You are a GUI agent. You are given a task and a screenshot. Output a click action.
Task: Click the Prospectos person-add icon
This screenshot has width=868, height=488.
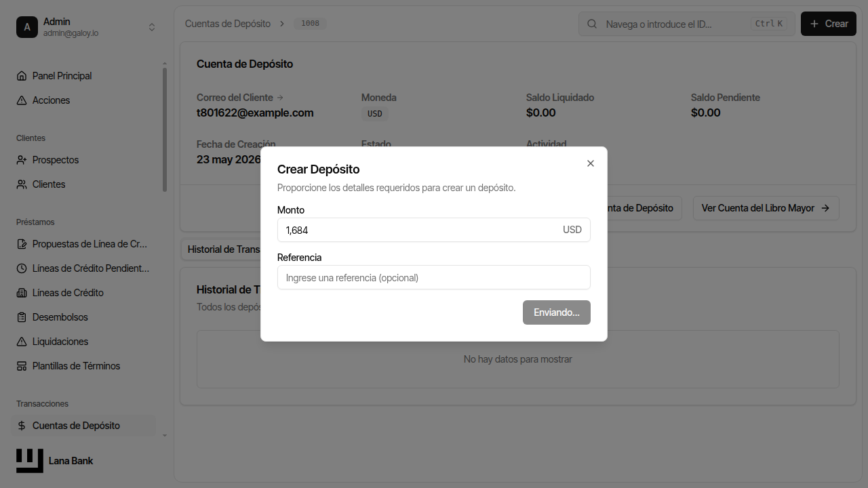[22, 160]
